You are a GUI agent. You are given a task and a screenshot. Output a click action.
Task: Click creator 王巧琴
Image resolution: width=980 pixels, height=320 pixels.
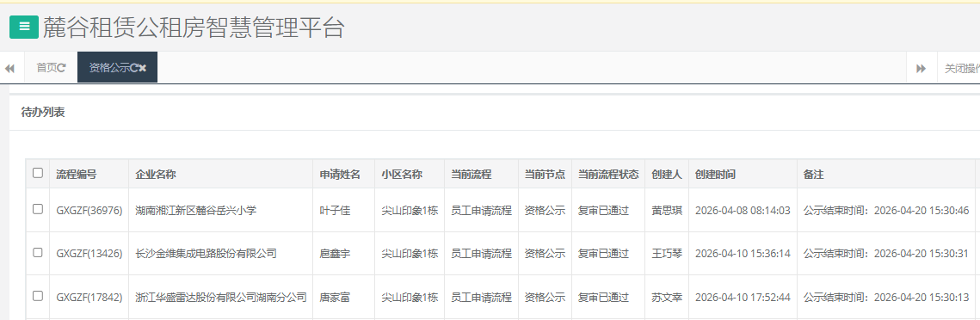click(x=667, y=254)
